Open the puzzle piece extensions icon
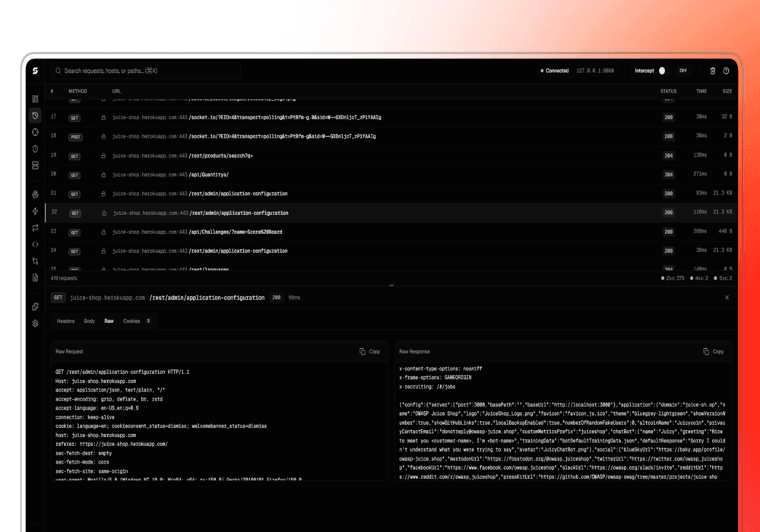 coord(36,307)
